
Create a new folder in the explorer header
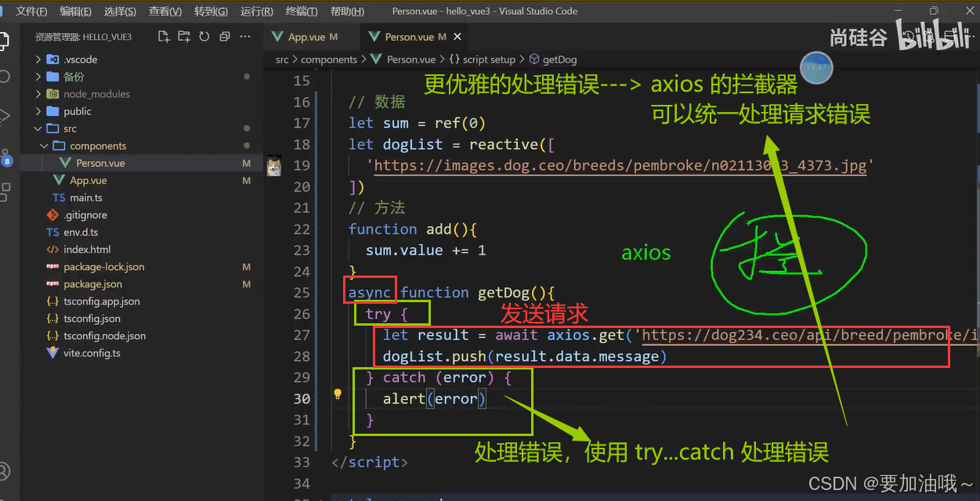point(184,36)
